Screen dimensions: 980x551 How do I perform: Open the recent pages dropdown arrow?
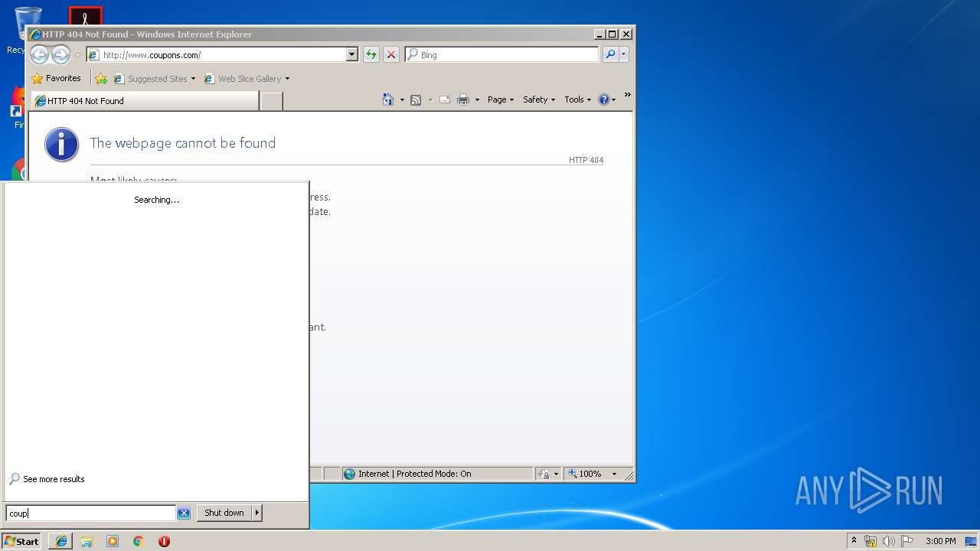77,55
